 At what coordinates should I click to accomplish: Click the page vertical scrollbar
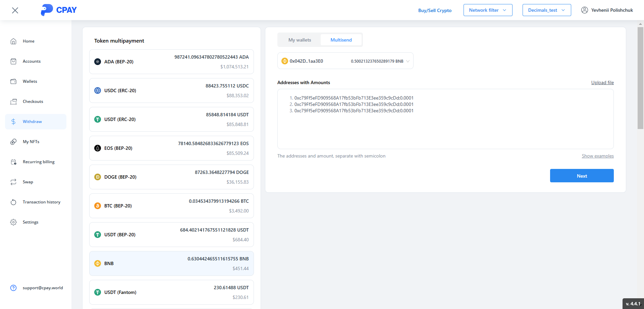640,78
